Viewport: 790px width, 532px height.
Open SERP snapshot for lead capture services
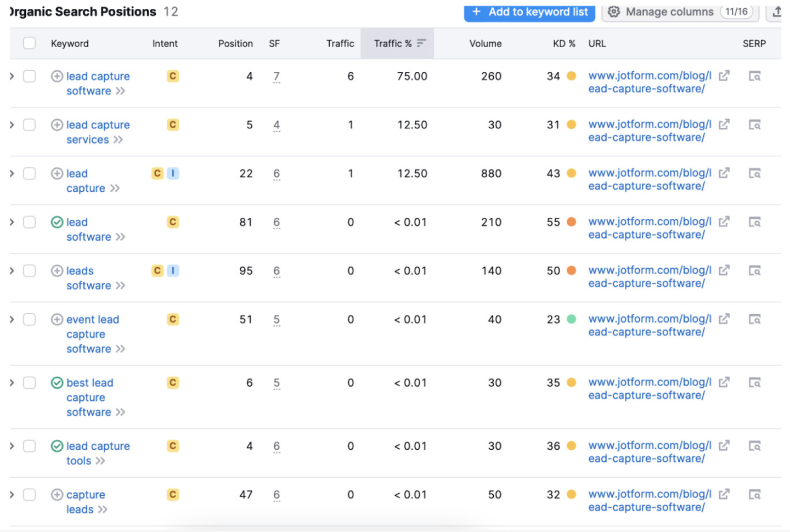755,125
